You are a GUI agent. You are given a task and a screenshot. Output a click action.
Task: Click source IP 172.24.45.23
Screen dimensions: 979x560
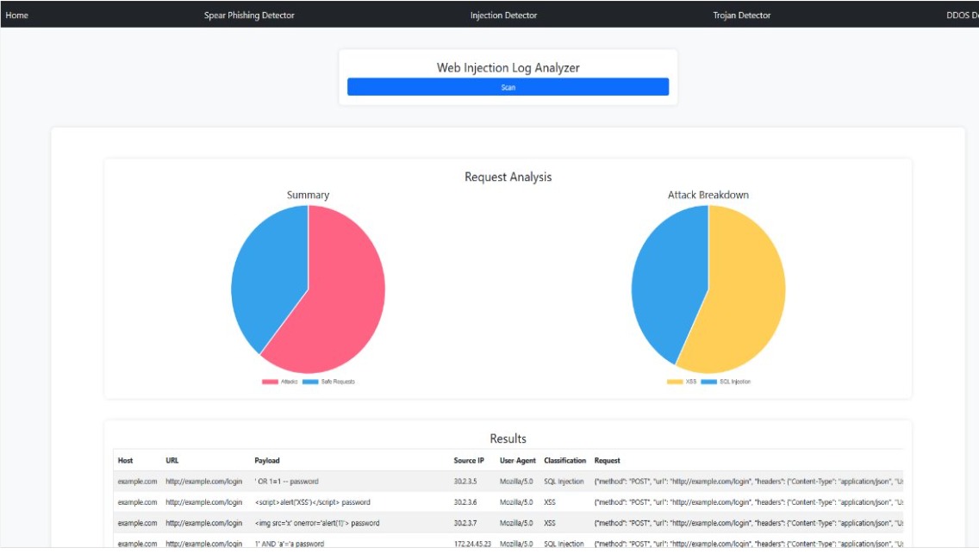tap(472, 544)
